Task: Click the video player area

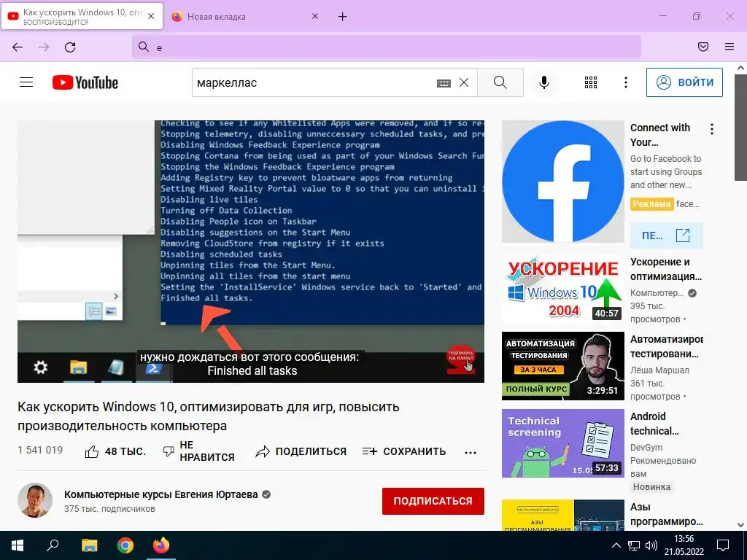Action: [251, 251]
